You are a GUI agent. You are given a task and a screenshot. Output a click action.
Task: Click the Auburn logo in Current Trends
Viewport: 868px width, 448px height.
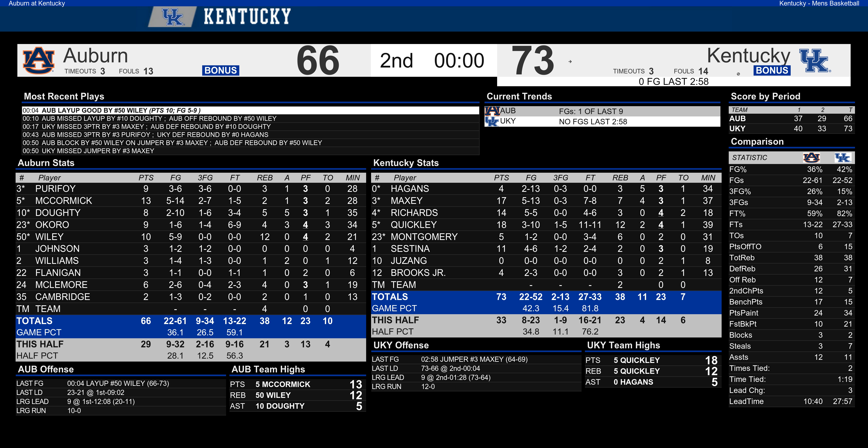[492, 111]
